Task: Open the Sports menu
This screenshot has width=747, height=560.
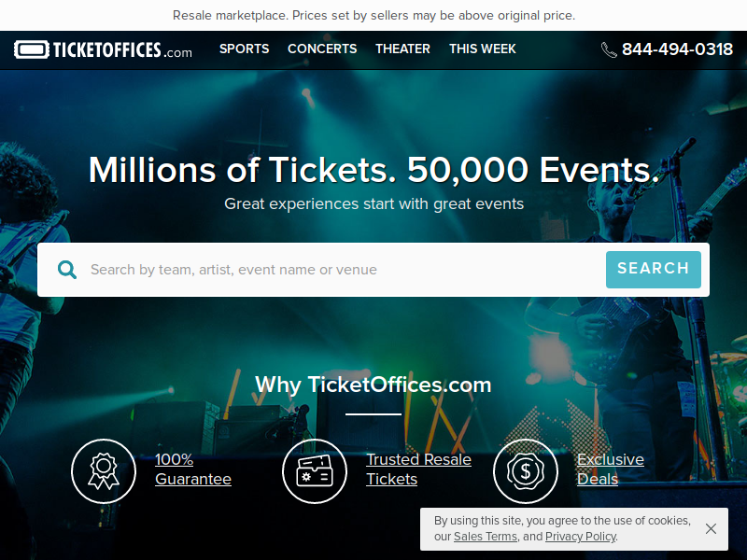Action: (x=244, y=49)
